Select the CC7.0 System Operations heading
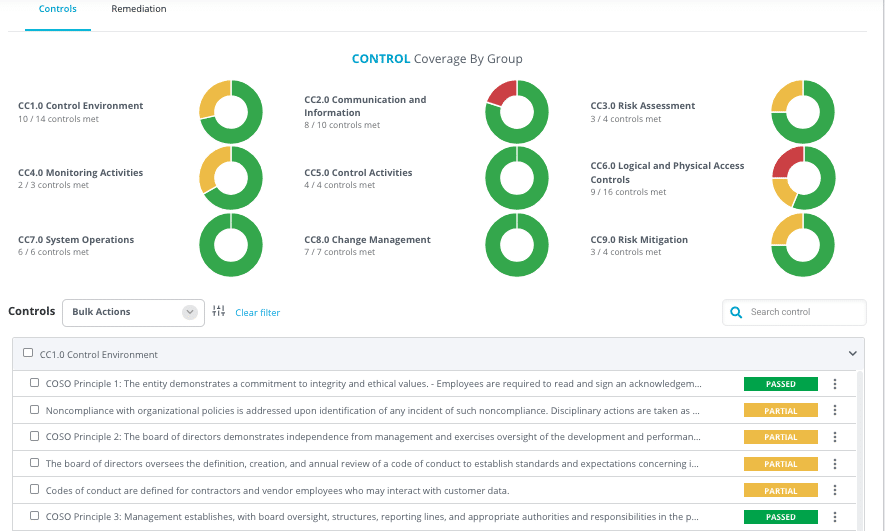 coord(76,240)
